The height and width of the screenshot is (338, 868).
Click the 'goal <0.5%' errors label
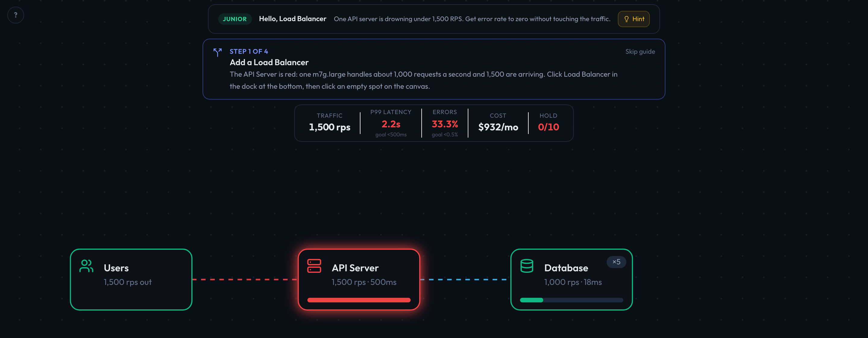point(445,135)
